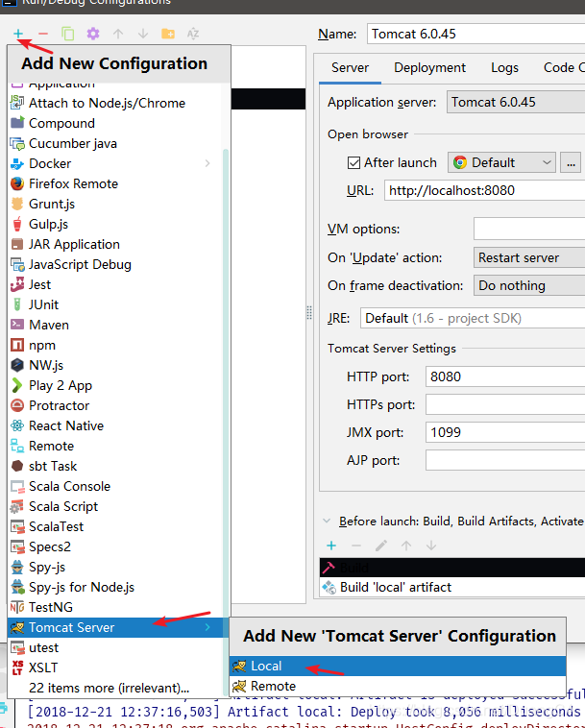Select the utest configuration type

115,647
